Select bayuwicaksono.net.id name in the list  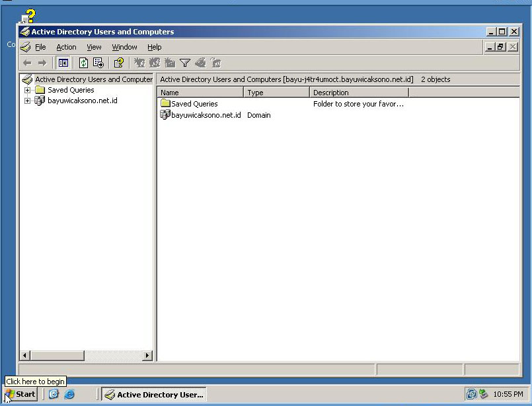point(206,115)
